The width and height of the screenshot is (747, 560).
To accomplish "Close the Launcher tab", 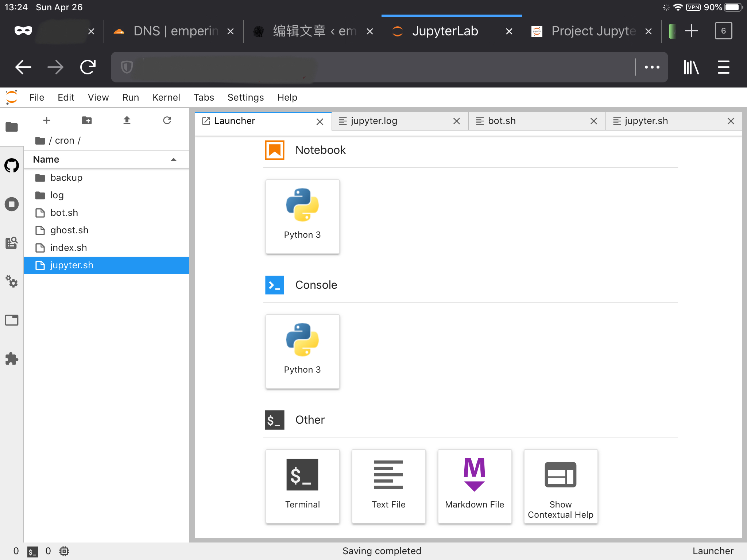I will coord(320,121).
